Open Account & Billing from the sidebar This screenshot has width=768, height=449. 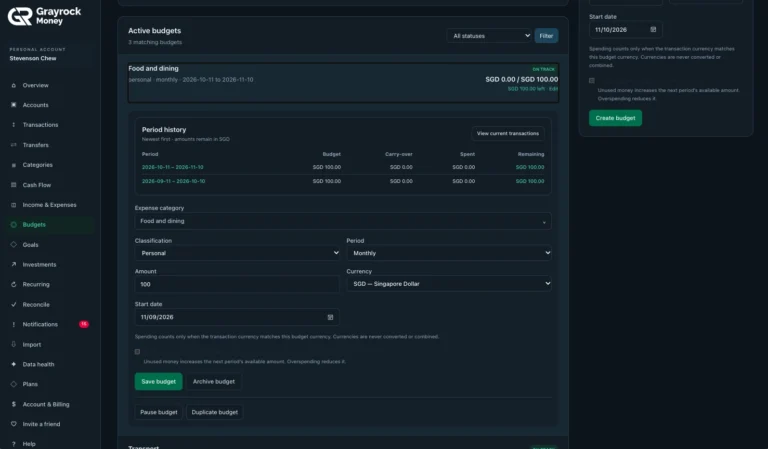[x=46, y=404]
